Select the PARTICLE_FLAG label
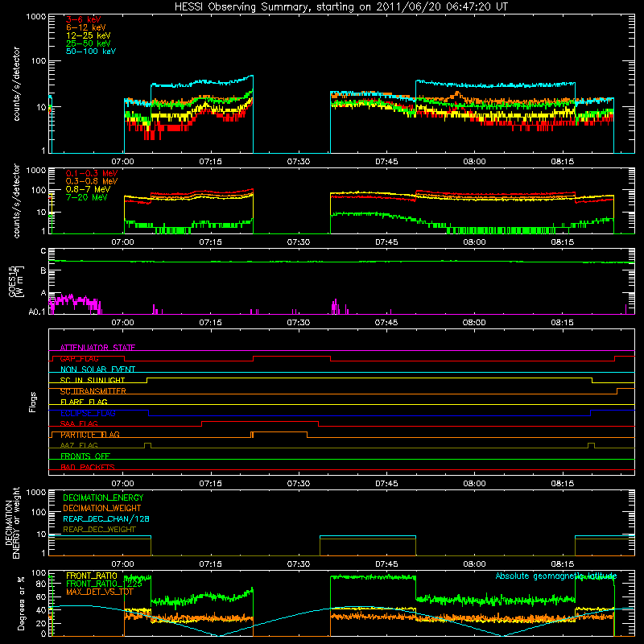Viewport: 644px width, 644px height. point(90,435)
